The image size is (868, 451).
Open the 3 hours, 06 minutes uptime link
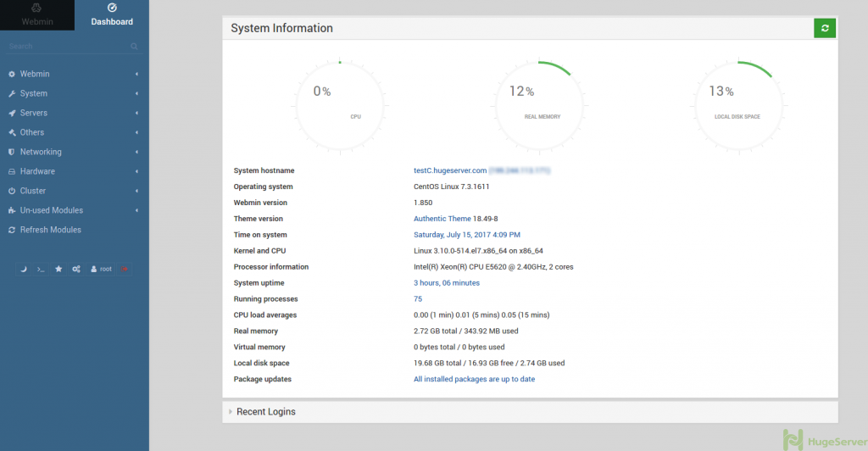447,283
